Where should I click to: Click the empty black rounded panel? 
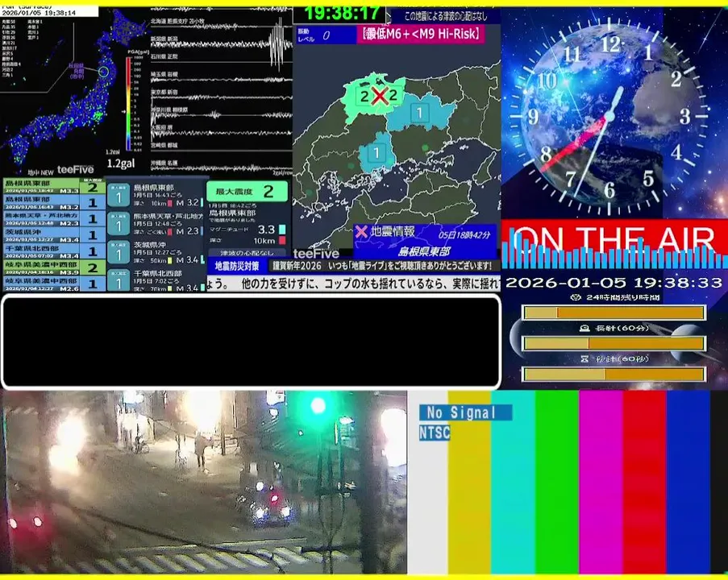(252, 342)
